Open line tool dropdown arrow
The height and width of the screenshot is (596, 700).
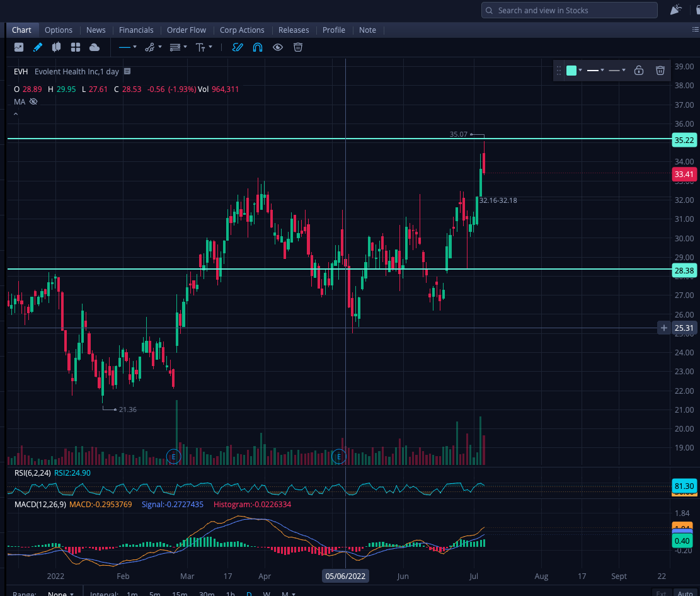(135, 47)
